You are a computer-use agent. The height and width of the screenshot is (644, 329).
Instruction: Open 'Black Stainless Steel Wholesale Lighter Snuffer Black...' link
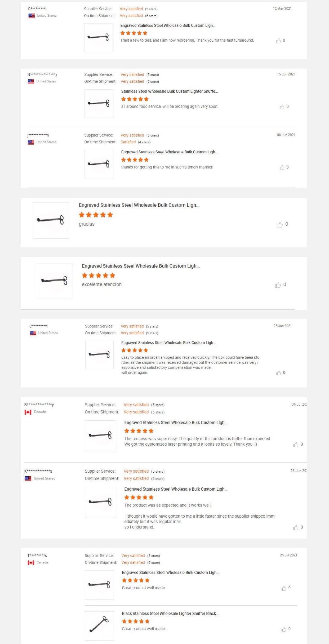pyautogui.click(x=170, y=613)
